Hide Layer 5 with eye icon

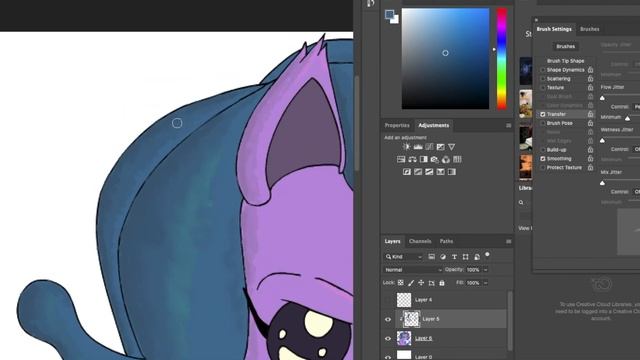(x=388, y=320)
